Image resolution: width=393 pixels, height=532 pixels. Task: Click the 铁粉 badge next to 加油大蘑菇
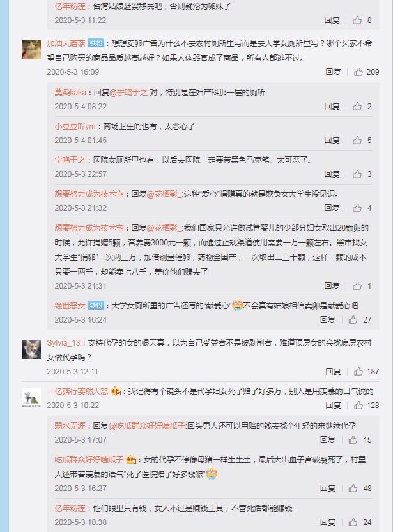[96, 43]
